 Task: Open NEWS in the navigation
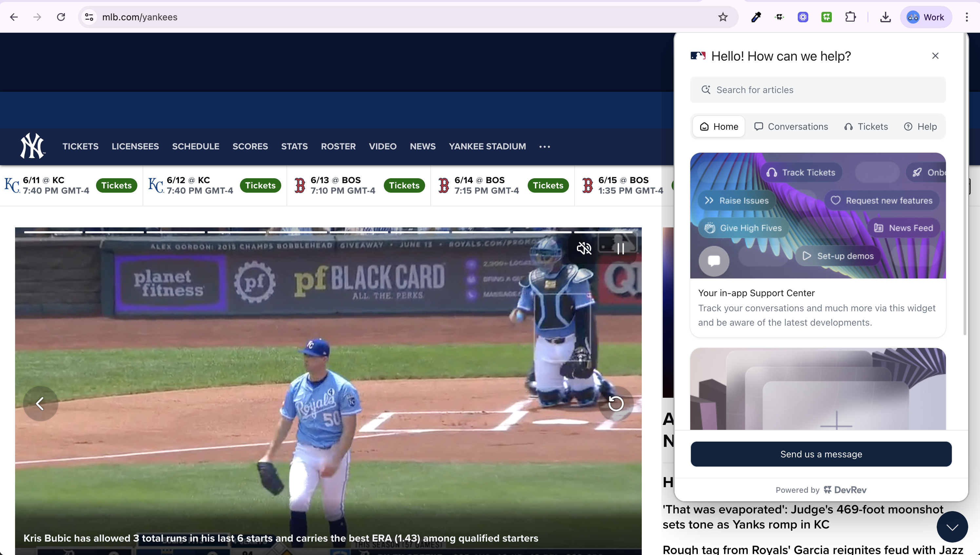422,146
